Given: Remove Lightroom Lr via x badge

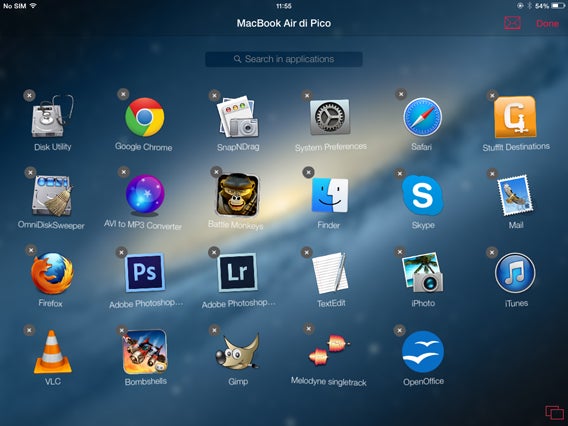Looking at the screenshot, I should click(x=214, y=252).
